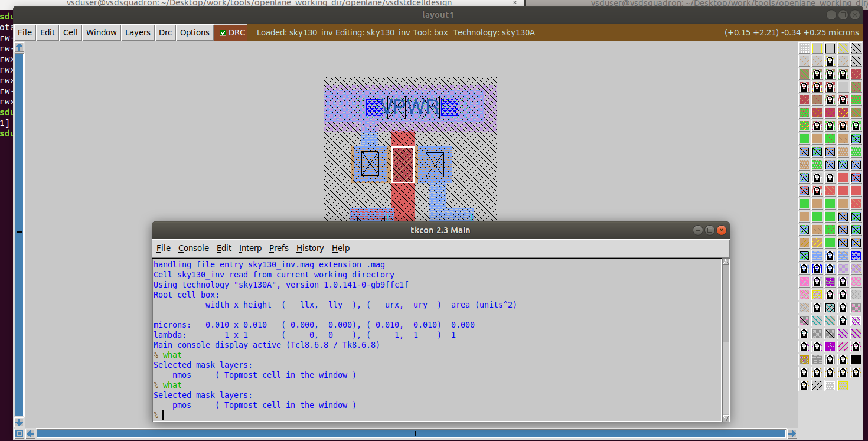Viewport: 868px width, 441px height.
Task: Click the 'pmos' selected layer output line
Action: [x=265, y=405]
